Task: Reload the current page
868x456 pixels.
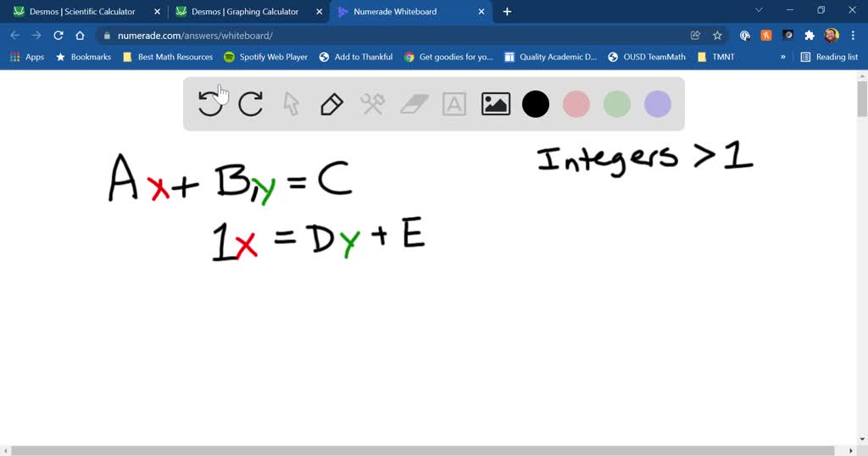Action: pyautogui.click(x=58, y=36)
